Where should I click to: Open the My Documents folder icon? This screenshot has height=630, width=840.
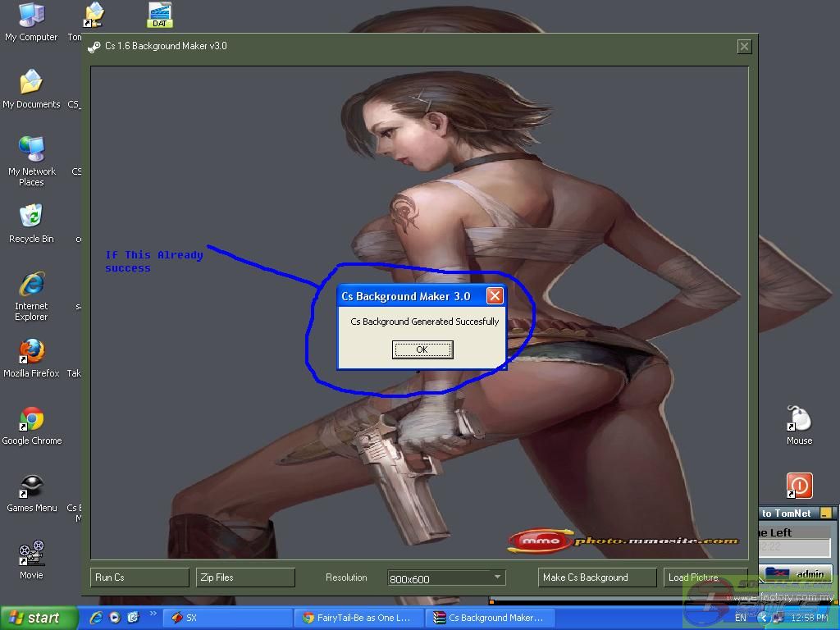coord(31,84)
